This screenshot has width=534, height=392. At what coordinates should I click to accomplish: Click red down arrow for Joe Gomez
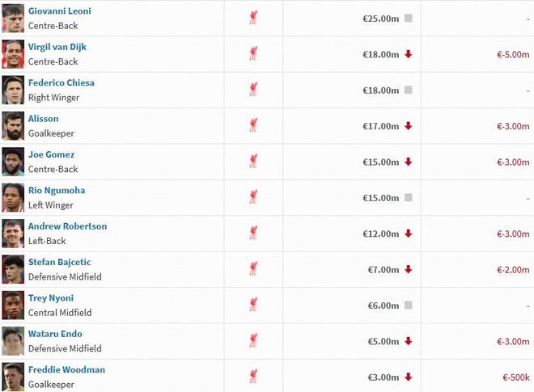click(409, 162)
